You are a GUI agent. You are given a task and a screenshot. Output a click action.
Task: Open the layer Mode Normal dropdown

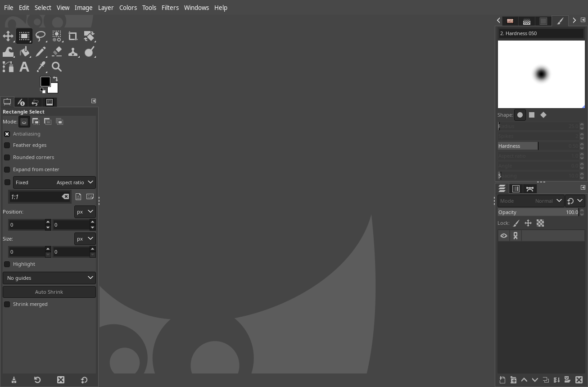[x=530, y=201]
